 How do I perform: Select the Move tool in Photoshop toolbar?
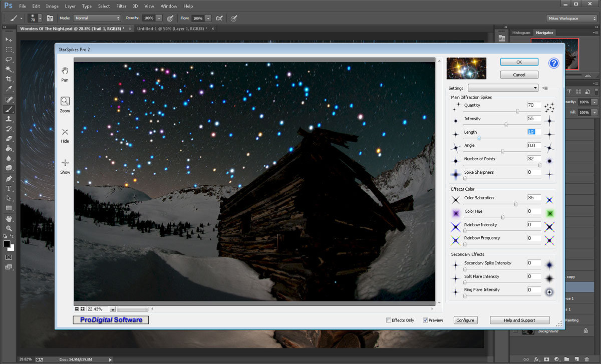[x=9, y=40]
